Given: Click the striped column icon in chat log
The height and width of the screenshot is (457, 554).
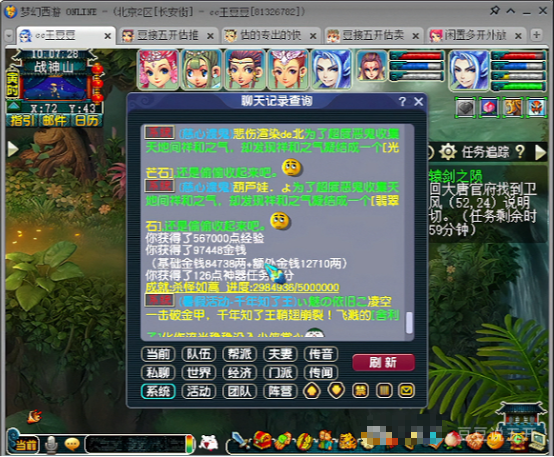Looking at the screenshot, I should tap(384, 391).
